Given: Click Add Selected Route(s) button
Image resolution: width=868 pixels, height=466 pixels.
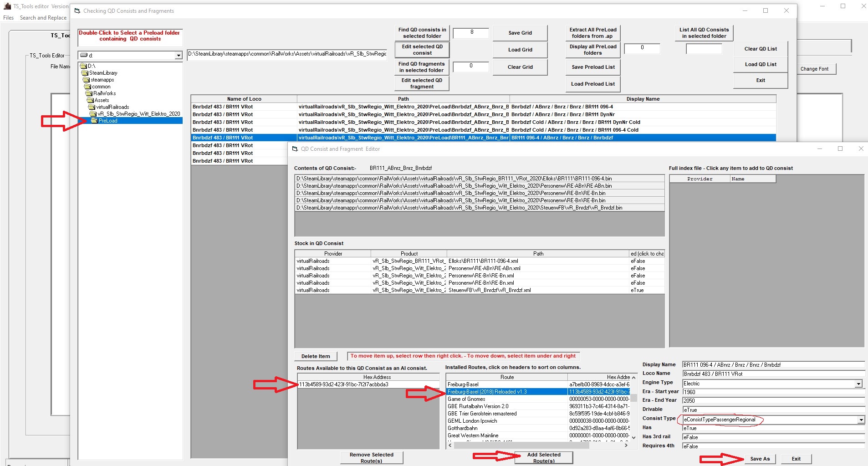Looking at the screenshot, I should [544, 458].
